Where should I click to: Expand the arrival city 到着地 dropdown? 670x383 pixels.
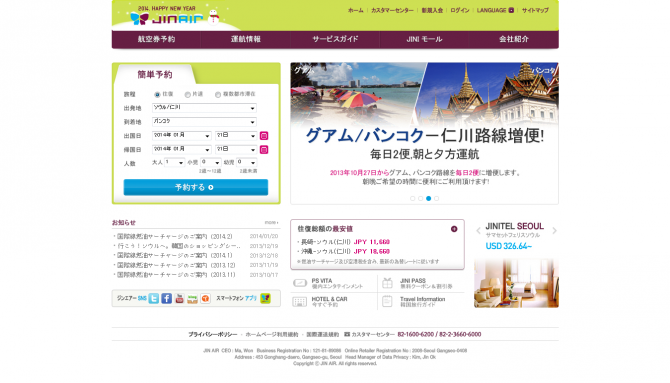point(204,122)
